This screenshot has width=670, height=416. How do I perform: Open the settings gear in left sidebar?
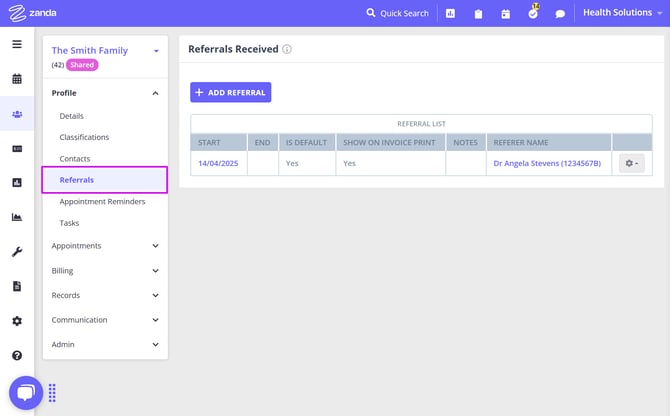(x=17, y=321)
